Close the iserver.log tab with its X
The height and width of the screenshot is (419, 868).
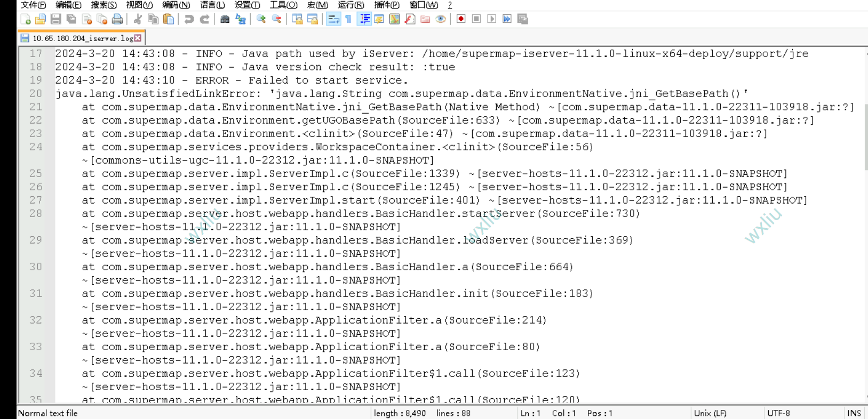(138, 38)
